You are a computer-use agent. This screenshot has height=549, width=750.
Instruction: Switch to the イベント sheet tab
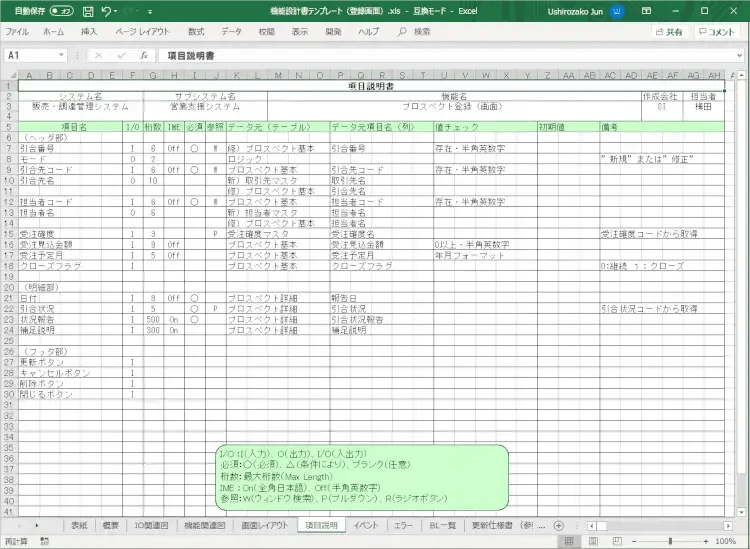tap(366, 525)
